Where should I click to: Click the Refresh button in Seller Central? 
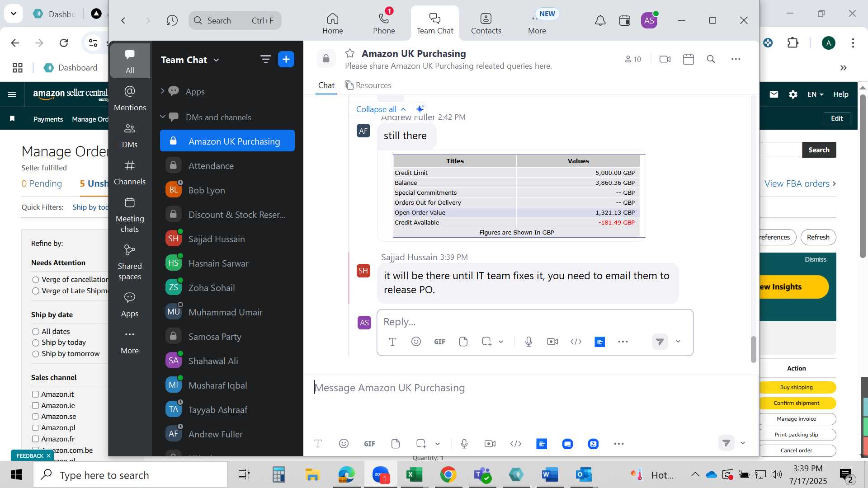[x=818, y=237]
